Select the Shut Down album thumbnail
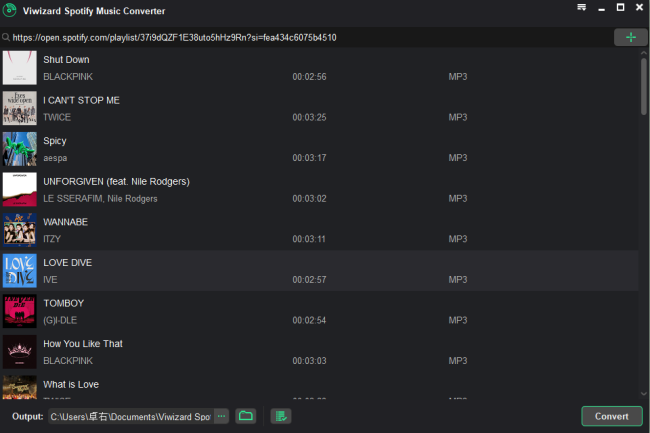The height and width of the screenshot is (433, 650). (20, 67)
